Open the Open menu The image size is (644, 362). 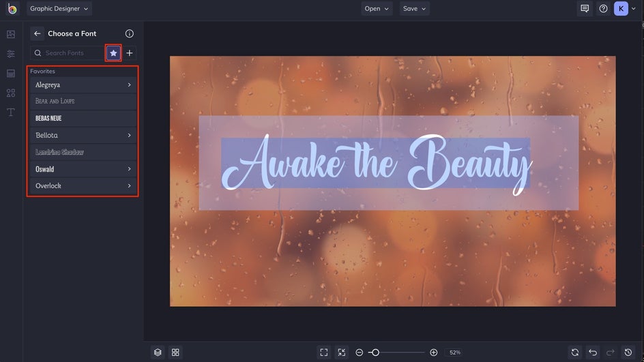point(377,9)
